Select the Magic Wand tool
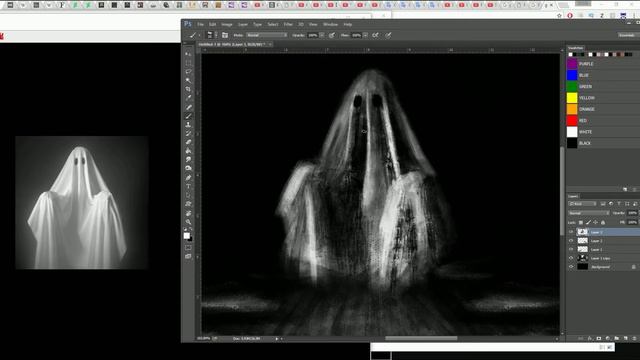 click(x=188, y=80)
